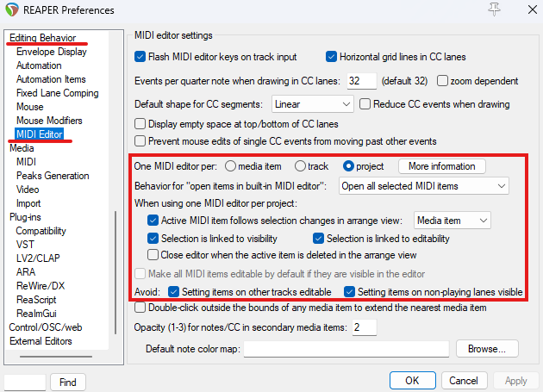Image resolution: width=543 pixels, height=392 pixels.
Task: Select MIDI Editor in the tree
Action: (40, 134)
